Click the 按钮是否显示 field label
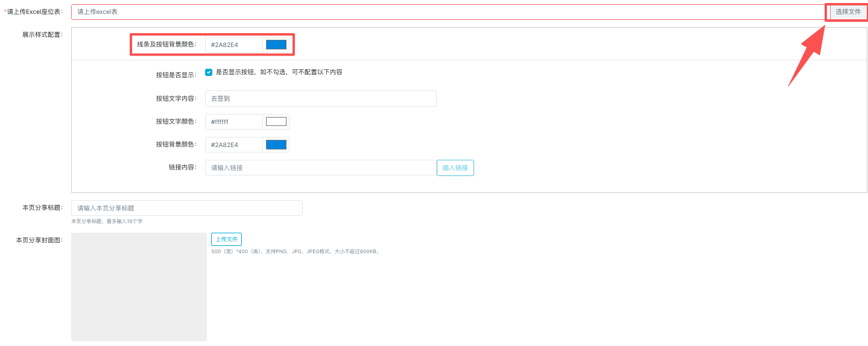868x346 pixels. [176, 75]
